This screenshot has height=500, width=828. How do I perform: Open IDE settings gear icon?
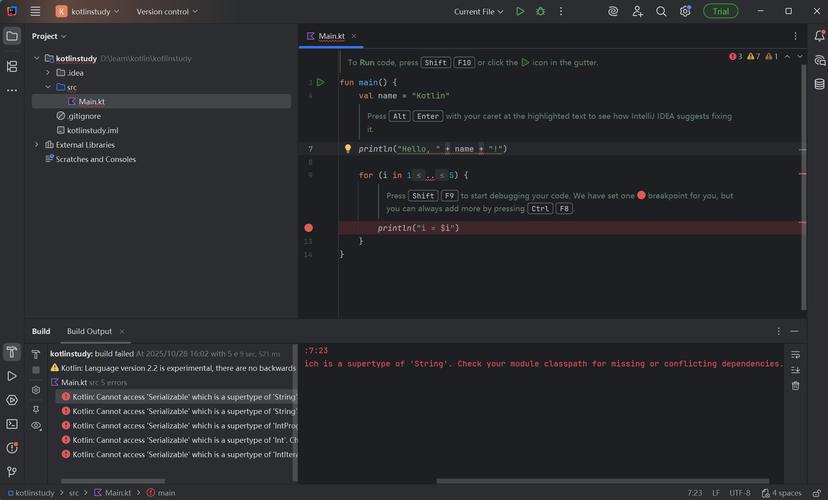point(685,12)
